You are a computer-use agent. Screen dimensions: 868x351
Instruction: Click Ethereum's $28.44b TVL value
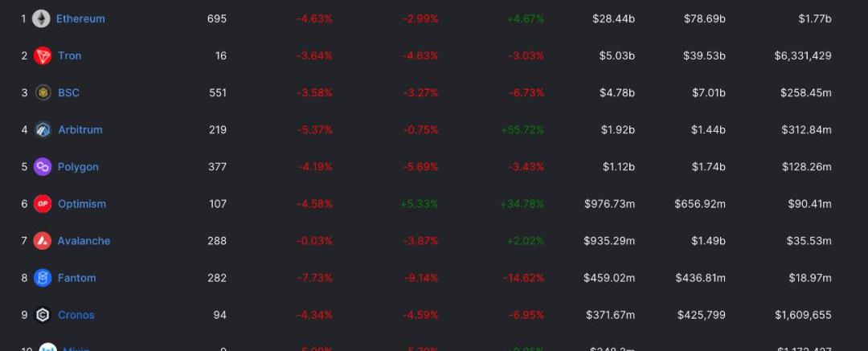coord(613,18)
